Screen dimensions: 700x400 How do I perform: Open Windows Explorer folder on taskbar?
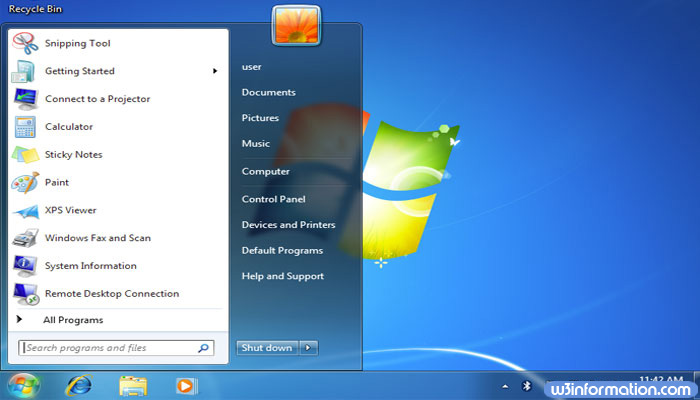click(x=133, y=386)
